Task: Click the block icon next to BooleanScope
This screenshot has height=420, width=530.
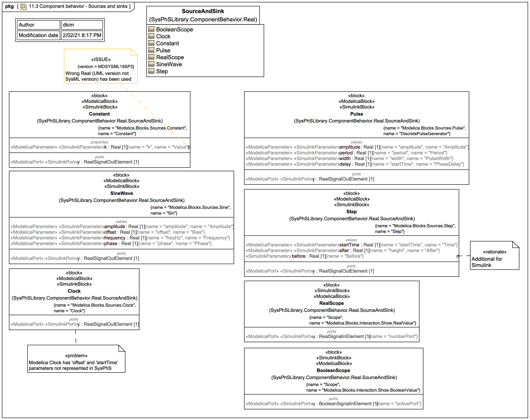Action: point(151,29)
